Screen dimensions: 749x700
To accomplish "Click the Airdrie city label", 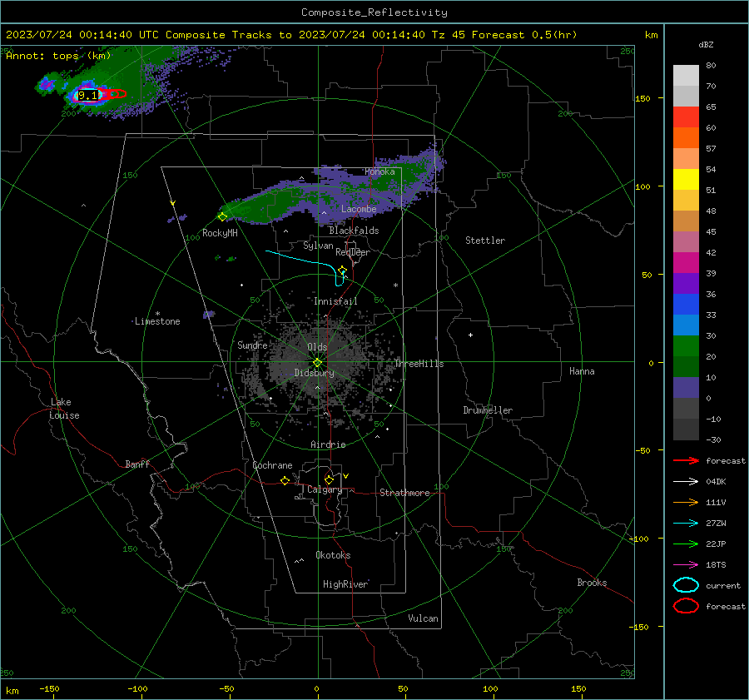I will pyautogui.click(x=328, y=444).
